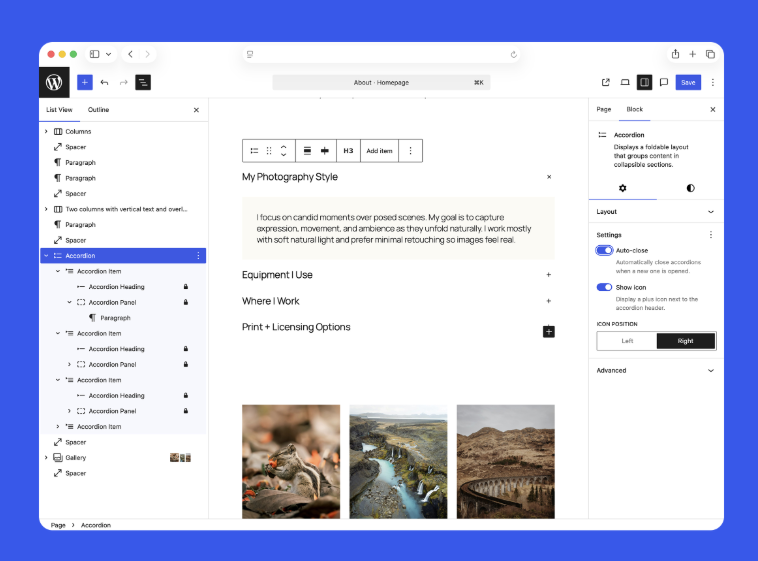Toggle the document overview list icon
Image resolution: width=758 pixels, height=561 pixels.
click(143, 82)
